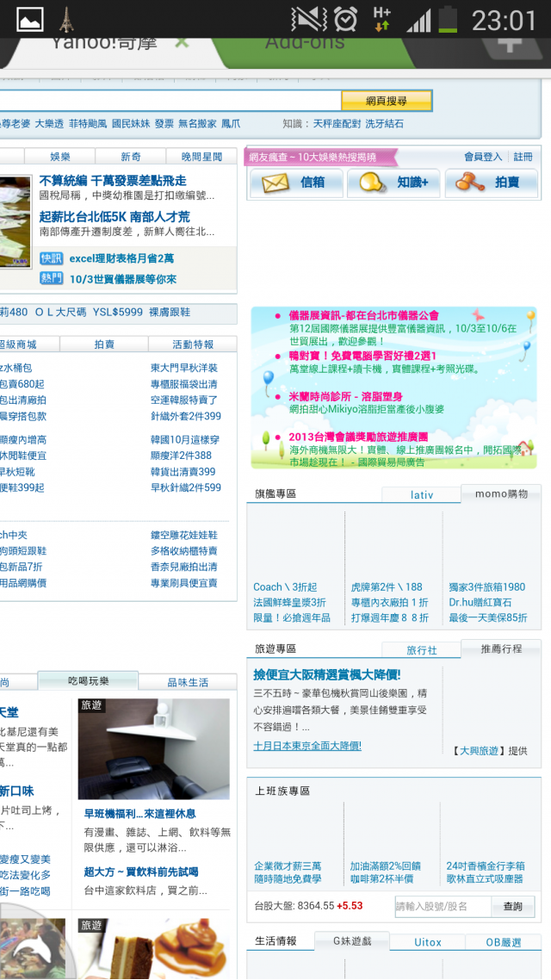Screen dimensions: 551x980
Task: Open article 超大方 ~ 買飲料前先試喝
Action: pos(141,871)
